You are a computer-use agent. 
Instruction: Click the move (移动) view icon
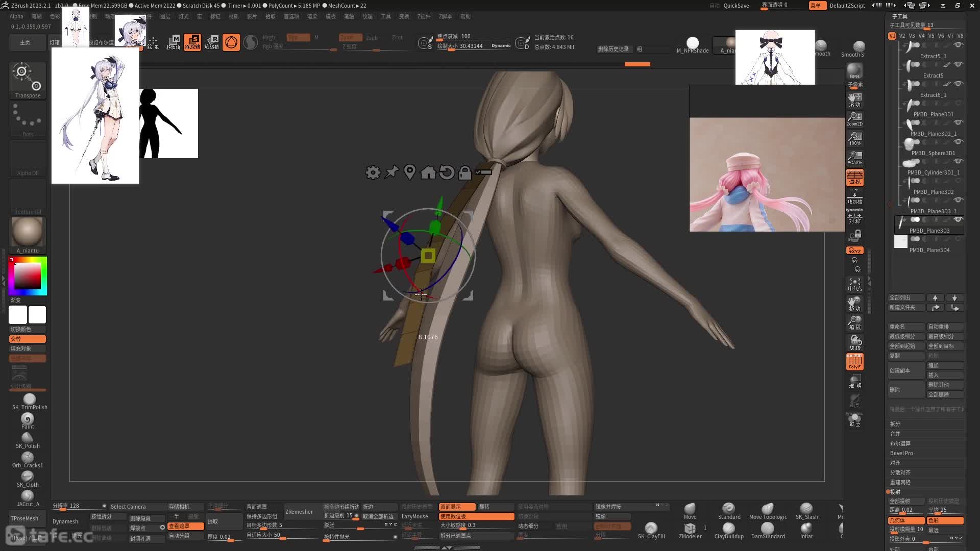pyautogui.click(x=854, y=304)
